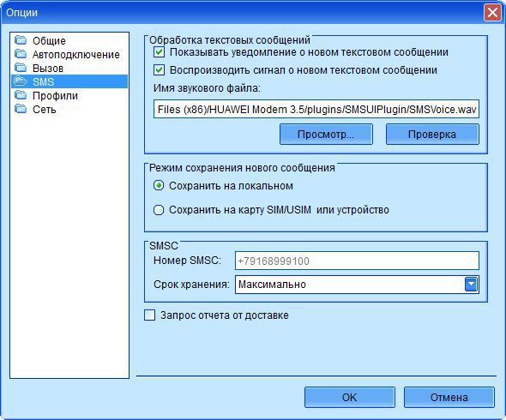Click the sound file path input field

(x=316, y=109)
